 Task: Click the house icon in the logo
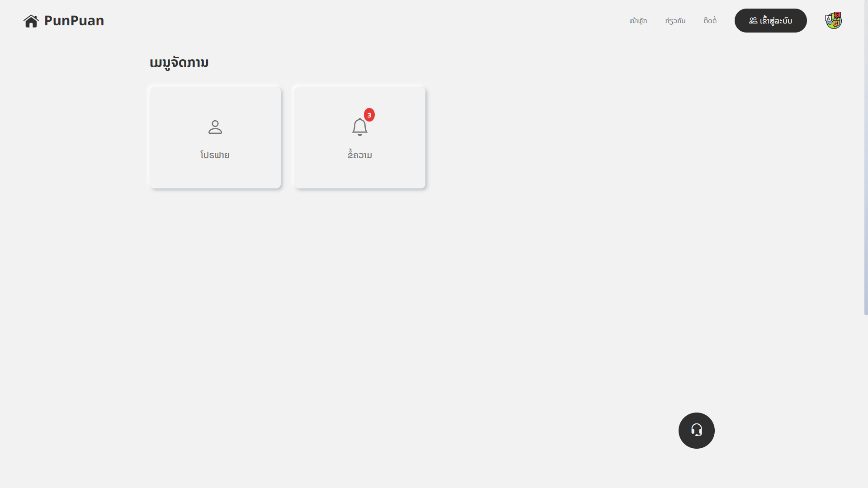(31, 21)
